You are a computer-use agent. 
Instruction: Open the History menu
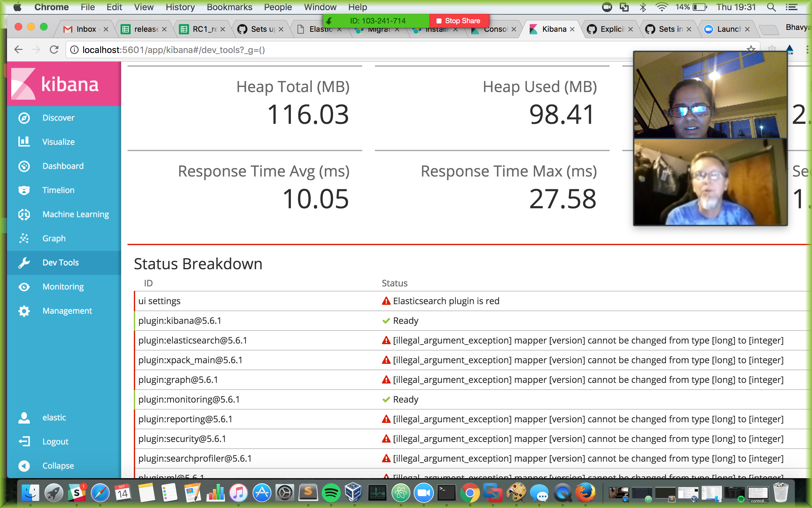tap(180, 7)
